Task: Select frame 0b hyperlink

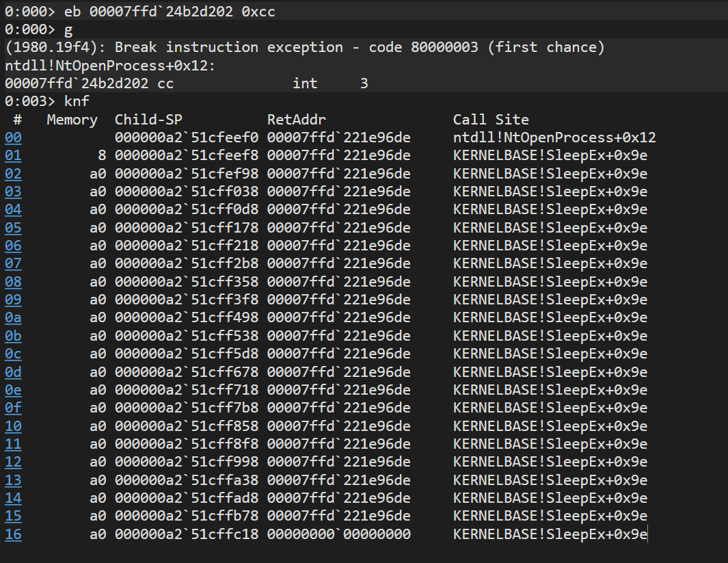Action: 13,336
